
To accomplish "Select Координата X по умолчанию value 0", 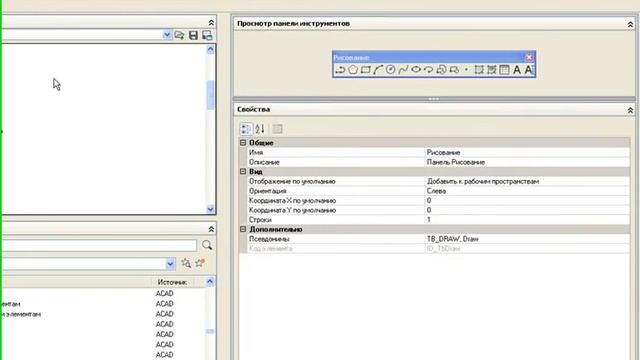I will click(429, 200).
